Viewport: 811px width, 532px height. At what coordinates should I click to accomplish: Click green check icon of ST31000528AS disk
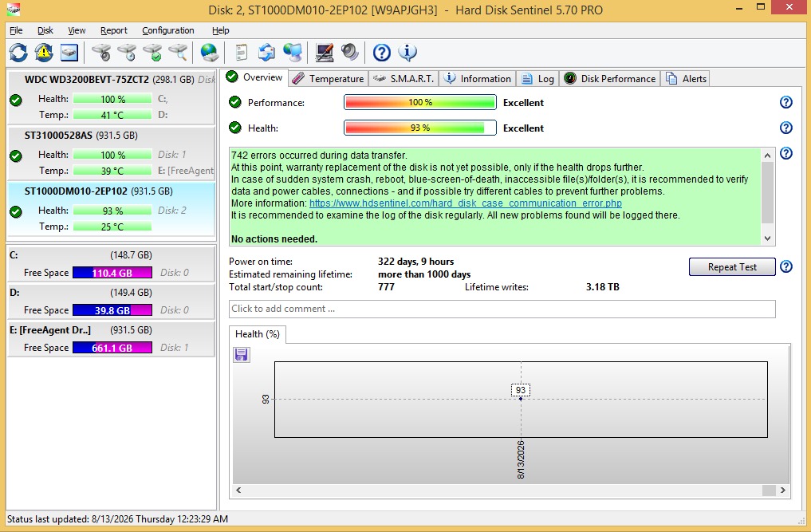click(x=16, y=156)
